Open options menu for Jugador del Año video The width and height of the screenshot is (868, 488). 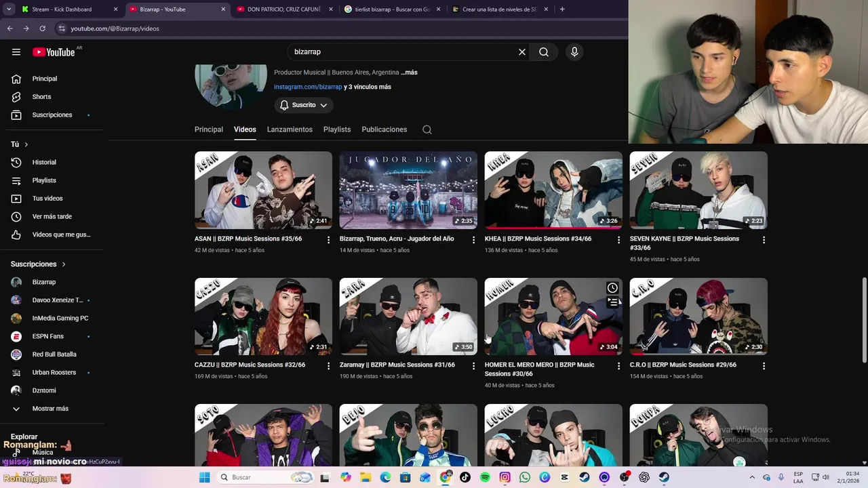474,240
